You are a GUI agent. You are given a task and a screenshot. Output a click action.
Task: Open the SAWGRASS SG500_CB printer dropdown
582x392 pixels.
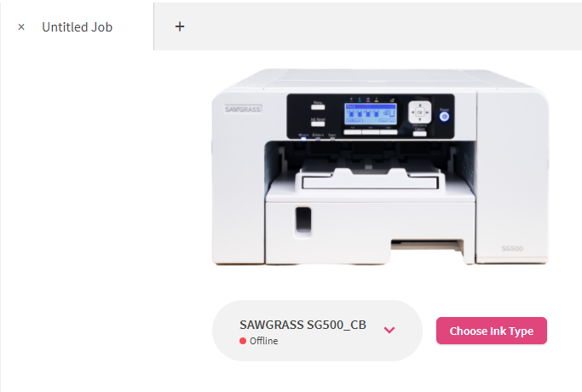(x=317, y=331)
